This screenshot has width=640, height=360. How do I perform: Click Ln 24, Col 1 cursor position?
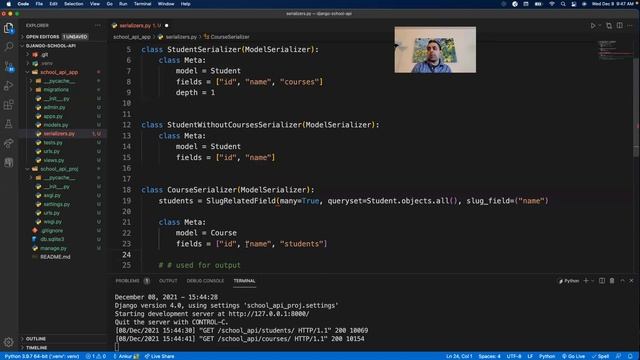[459, 356]
